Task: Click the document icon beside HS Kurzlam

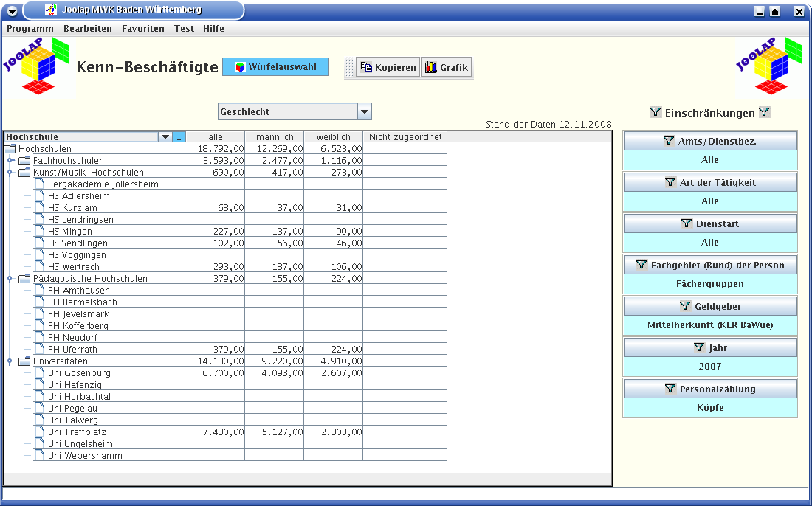Action: click(39, 208)
